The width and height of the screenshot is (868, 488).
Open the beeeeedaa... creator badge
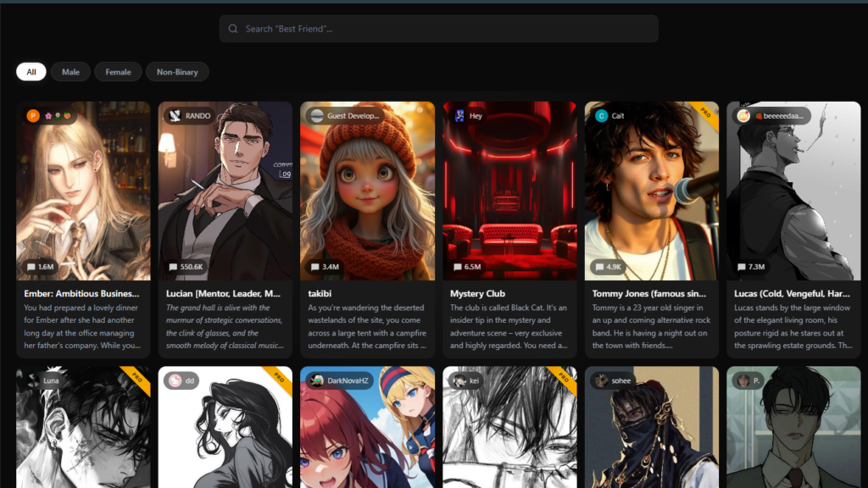coord(771,115)
